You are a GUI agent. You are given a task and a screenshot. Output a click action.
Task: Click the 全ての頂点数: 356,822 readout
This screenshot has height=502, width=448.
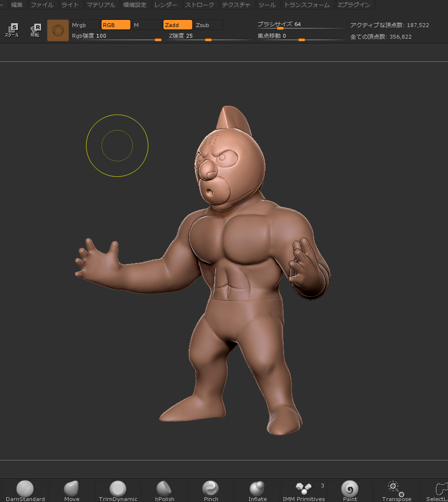click(x=381, y=37)
